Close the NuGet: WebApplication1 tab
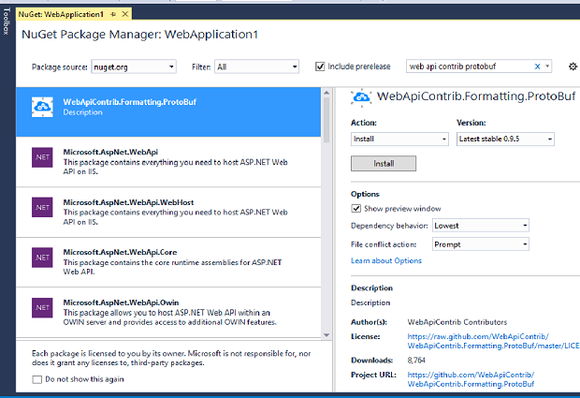Viewport: 580px width, 398px height. (125, 14)
